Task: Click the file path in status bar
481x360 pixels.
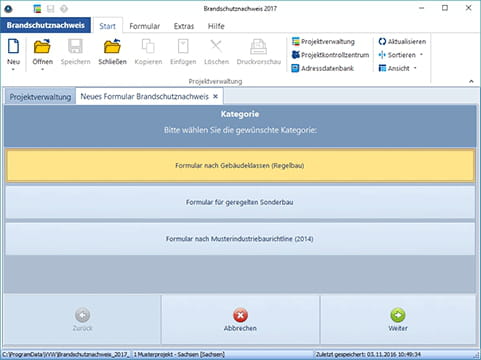Action: click(x=66, y=354)
